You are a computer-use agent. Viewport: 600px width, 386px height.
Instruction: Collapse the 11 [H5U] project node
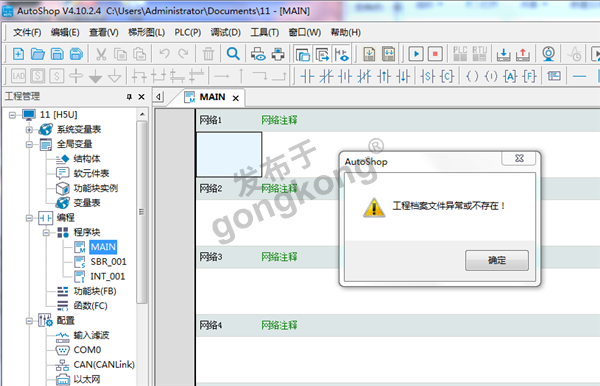12,115
